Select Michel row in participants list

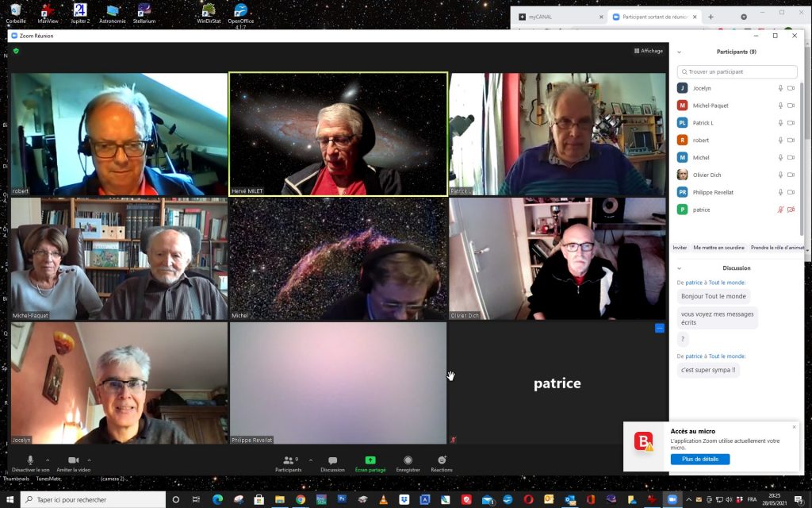tap(737, 158)
